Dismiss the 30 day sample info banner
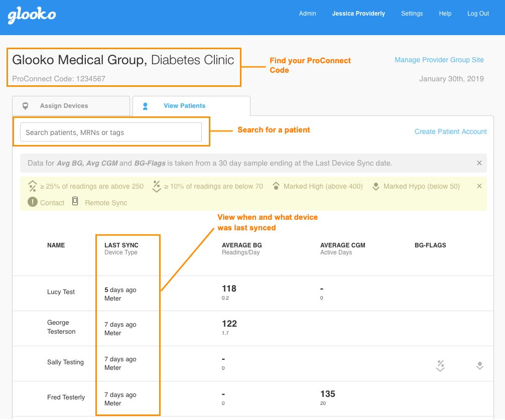Screen dimensions: 505x420 point(479,163)
